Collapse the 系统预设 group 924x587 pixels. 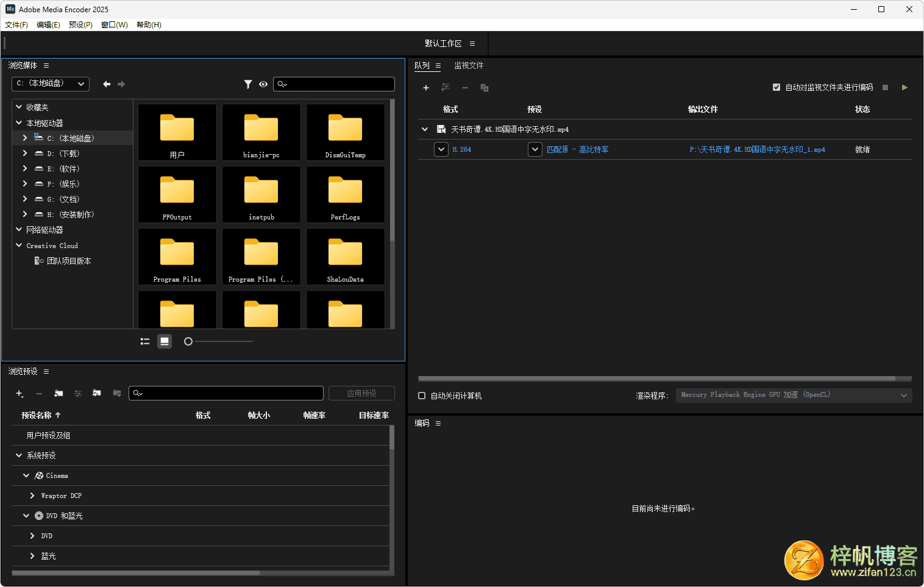(x=19, y=455)
